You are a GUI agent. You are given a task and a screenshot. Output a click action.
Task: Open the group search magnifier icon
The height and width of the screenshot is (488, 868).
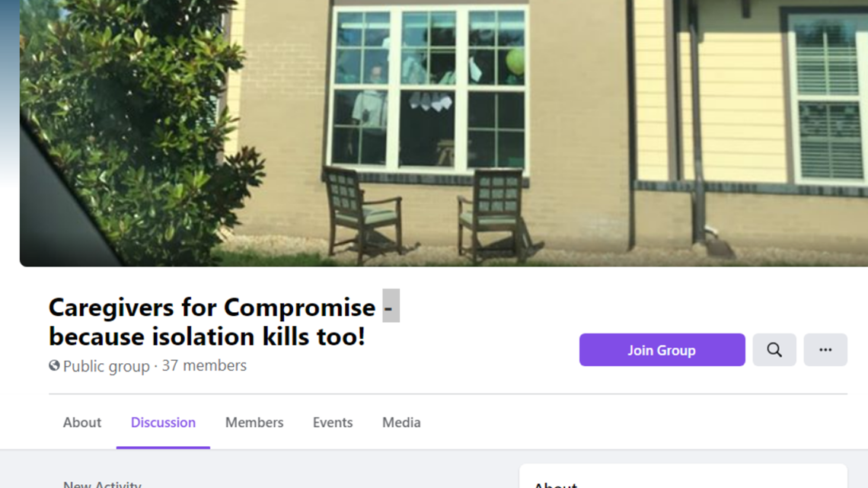click(774, 349)
